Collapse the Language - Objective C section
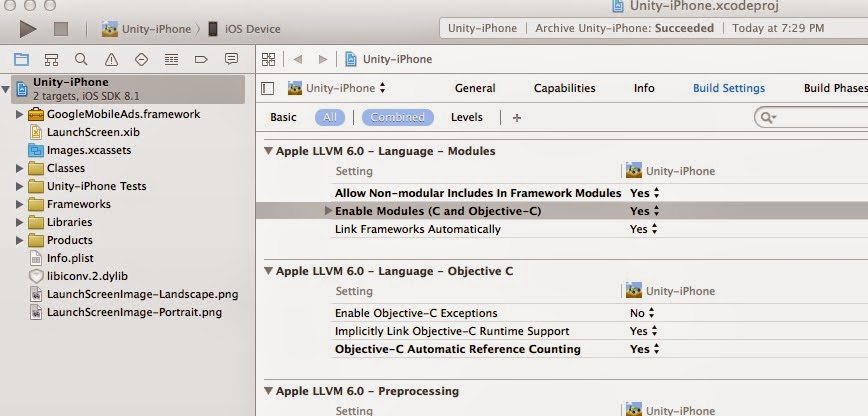 pyautogui.click(x=268, y=271)
